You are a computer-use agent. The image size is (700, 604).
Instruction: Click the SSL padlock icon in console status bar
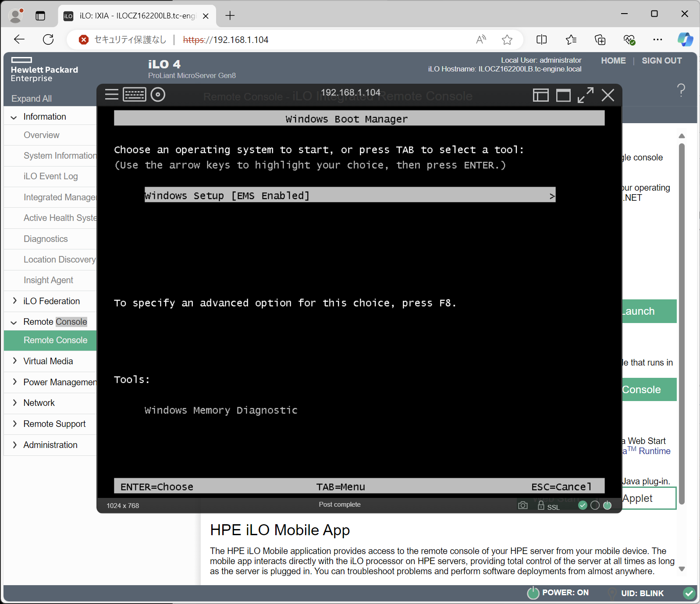[x=541, y=505]
